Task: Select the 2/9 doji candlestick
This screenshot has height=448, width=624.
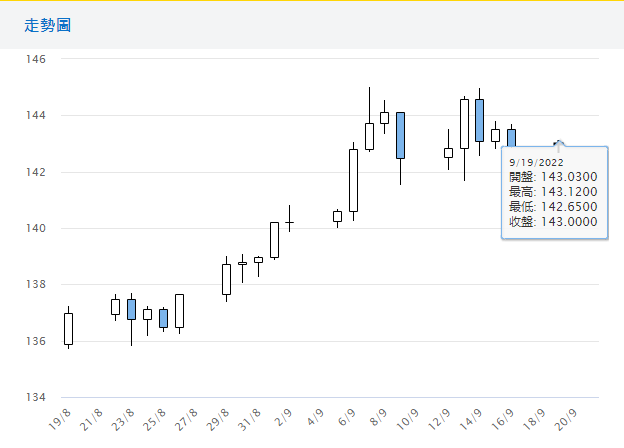Action: tap(290, 222)
